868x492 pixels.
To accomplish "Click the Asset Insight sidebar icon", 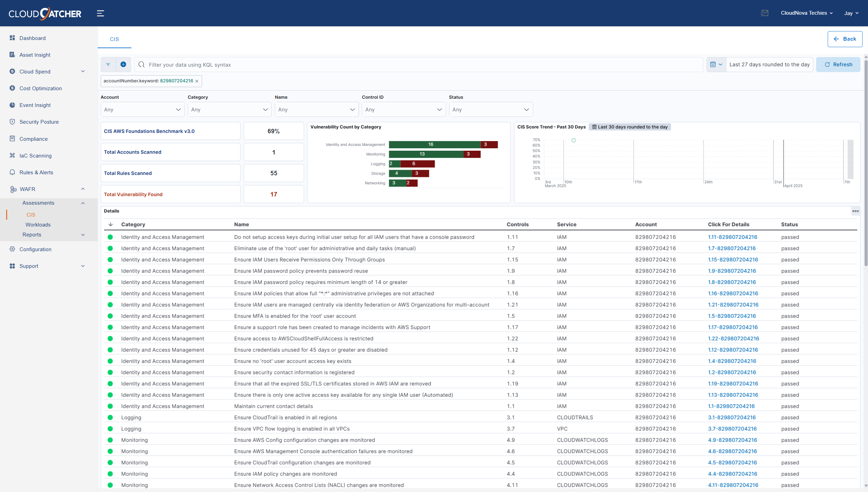I will [12, 55].
